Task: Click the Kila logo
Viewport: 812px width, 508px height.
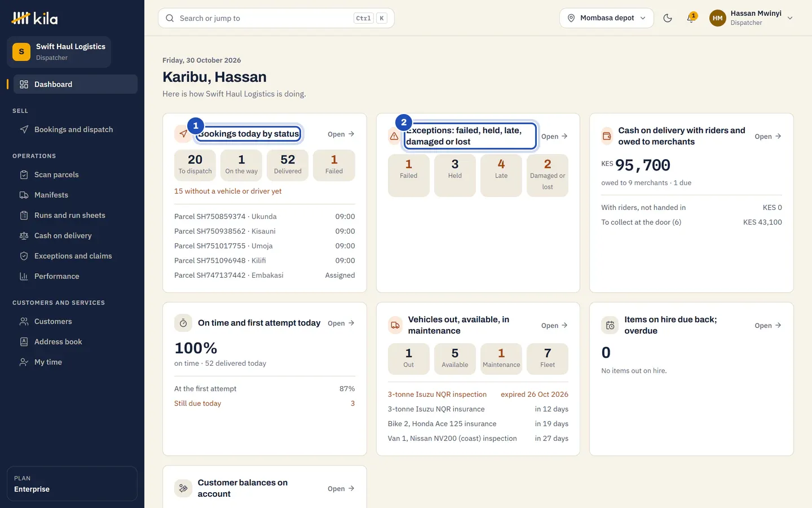Action: pos(34,18)
